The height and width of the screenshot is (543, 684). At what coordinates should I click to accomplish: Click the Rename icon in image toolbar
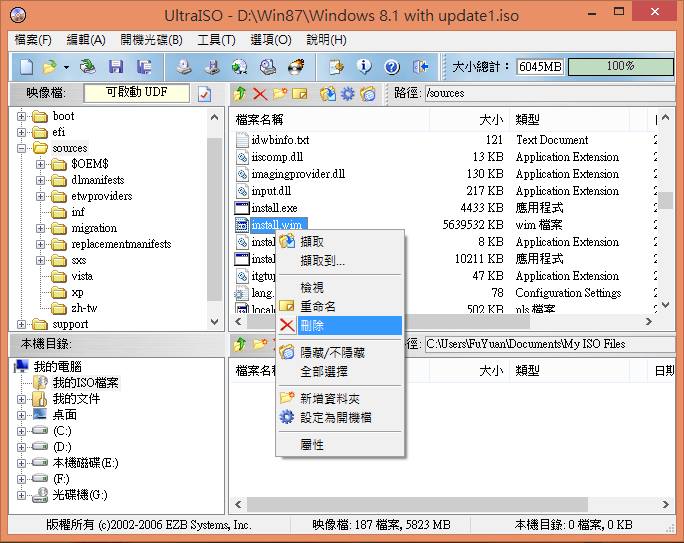[300, 94]
